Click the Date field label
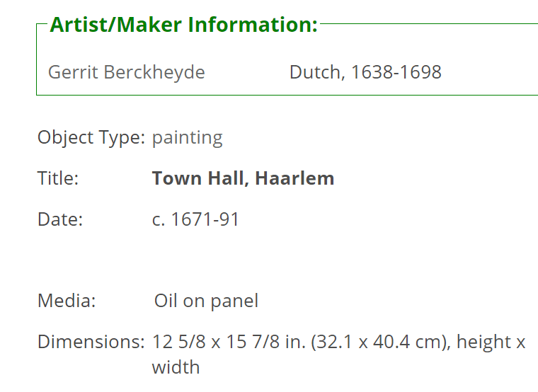This screenshot has width=538, height=392. (x=60, y=219)
